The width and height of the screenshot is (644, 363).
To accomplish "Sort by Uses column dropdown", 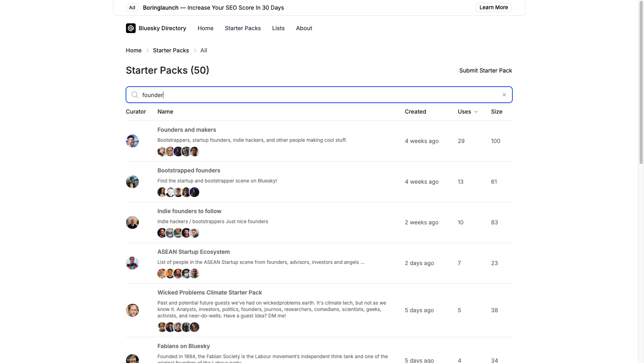I will pos(468,112).
